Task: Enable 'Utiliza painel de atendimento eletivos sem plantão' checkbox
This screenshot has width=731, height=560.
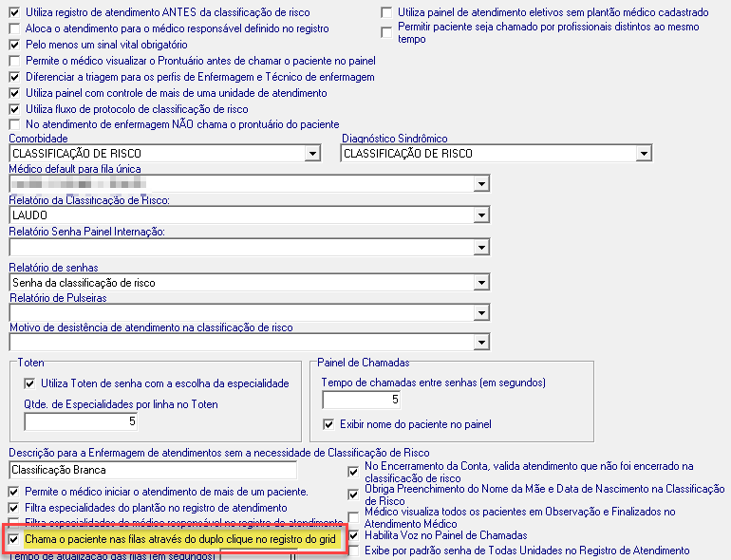Action: pos(386,12)
